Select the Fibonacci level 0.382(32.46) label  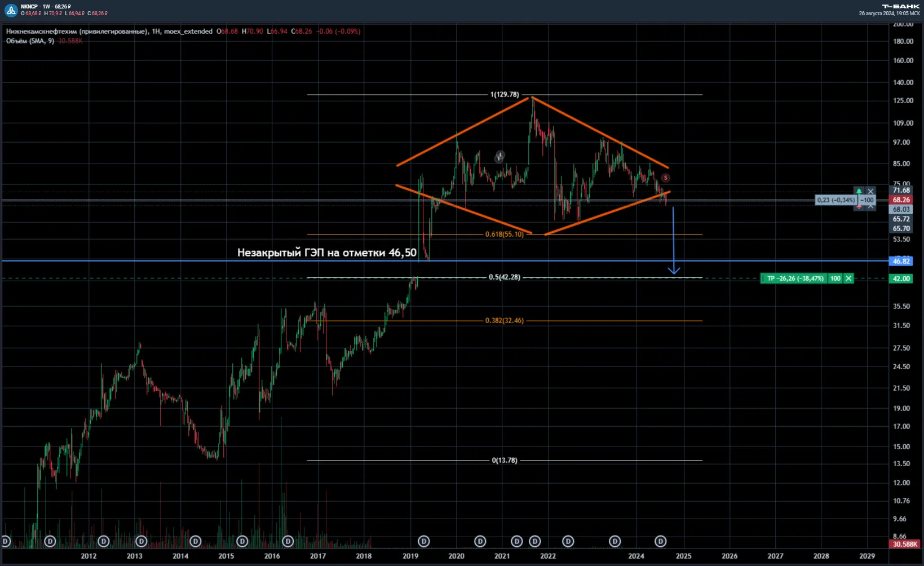pos(505,321)
